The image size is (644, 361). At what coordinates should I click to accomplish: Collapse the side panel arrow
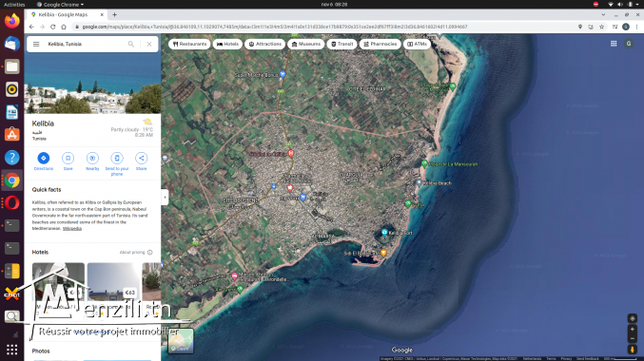pos(166,198)
